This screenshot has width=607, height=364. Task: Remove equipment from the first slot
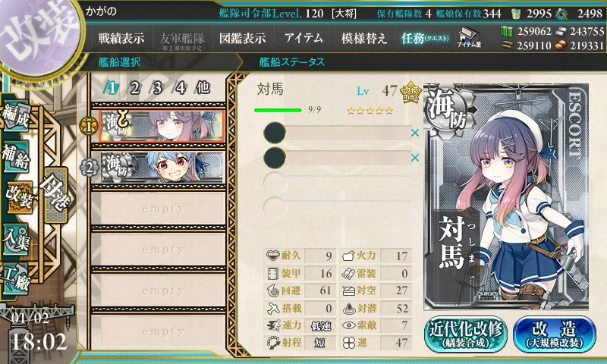pyautogui.click(x=415, y=133)
